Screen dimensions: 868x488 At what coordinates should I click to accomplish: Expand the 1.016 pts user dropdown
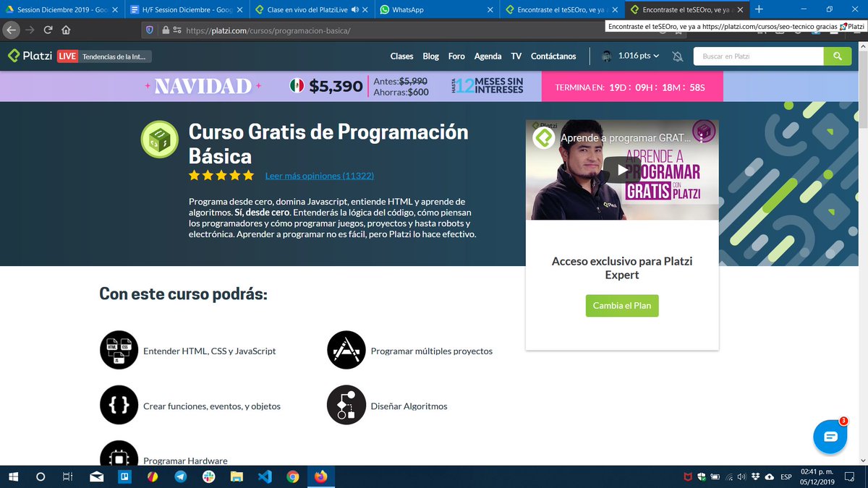click(x=639, y=56)
